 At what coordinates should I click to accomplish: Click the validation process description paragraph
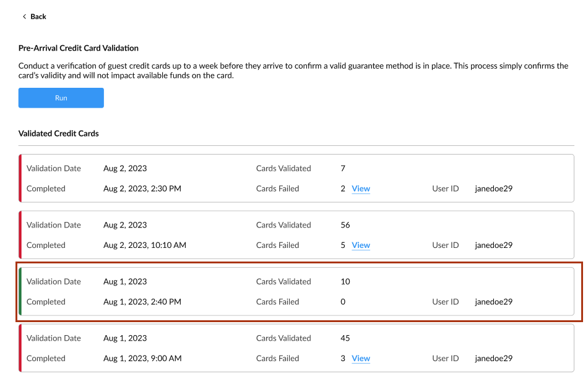click(x=293, y=71)
